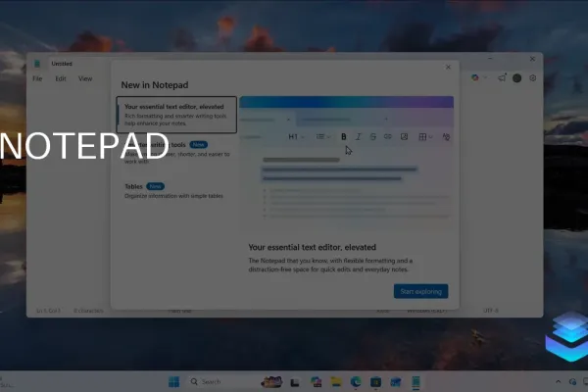The width and height of the screenshot is (588, 392).
Task: Click the characters count in status bar
Action: coord(88,311)
